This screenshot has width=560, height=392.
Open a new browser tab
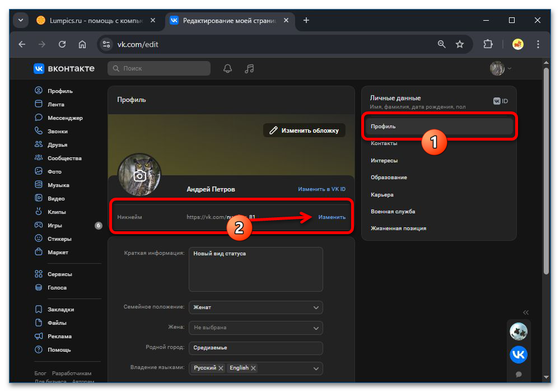coord(306,20)
